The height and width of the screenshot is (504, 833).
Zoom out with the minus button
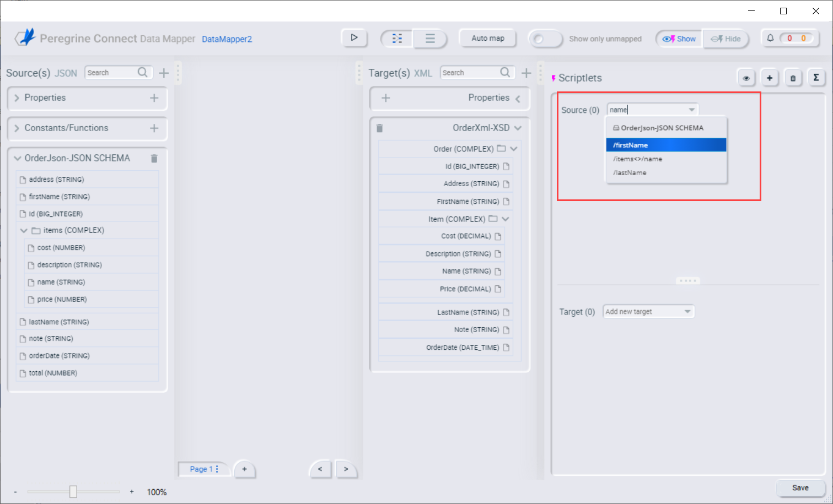(x=15, y=492)
